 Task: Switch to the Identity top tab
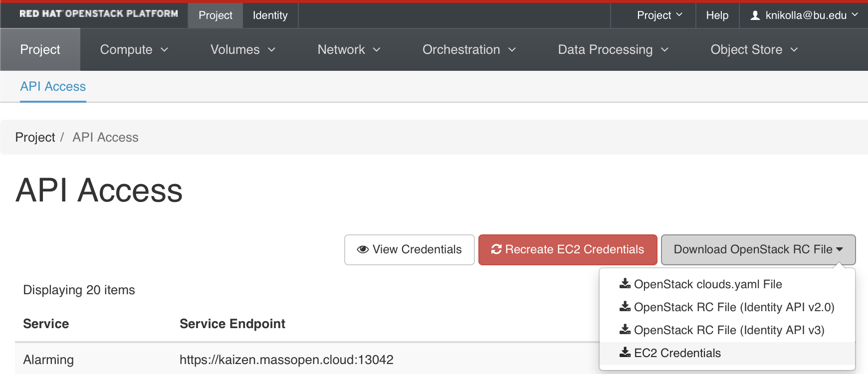pyautogui.click(x=270, y=15)
